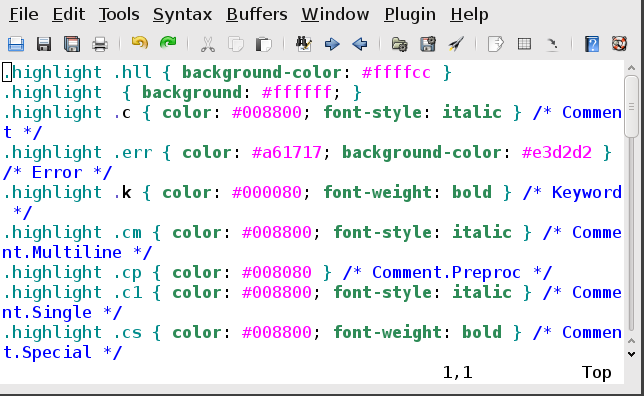Image resolution: width=644 pixels, height=396 pixels.
Task: Click the color value #ffffff
Action: [x=297, y=92]
